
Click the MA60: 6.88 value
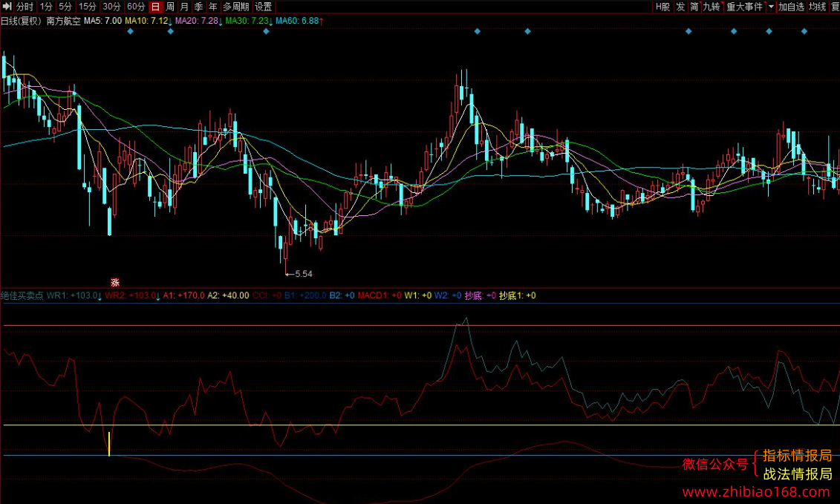point(297,21)
